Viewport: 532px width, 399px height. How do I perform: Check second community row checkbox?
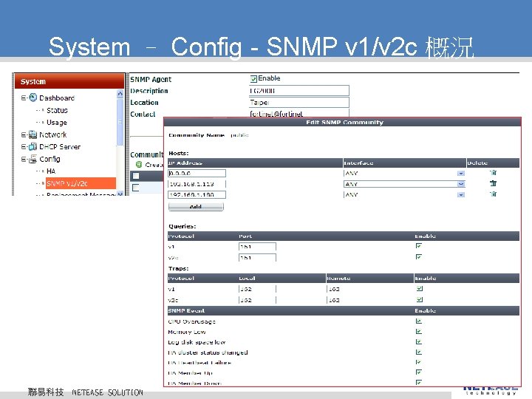pyautogui.click(x=136, y=188)
